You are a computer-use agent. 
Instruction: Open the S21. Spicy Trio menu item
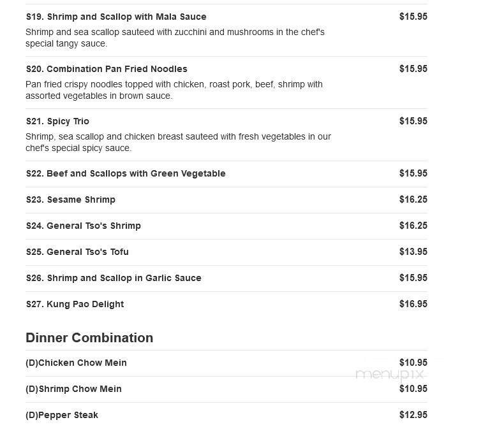[x=57, y=121]
